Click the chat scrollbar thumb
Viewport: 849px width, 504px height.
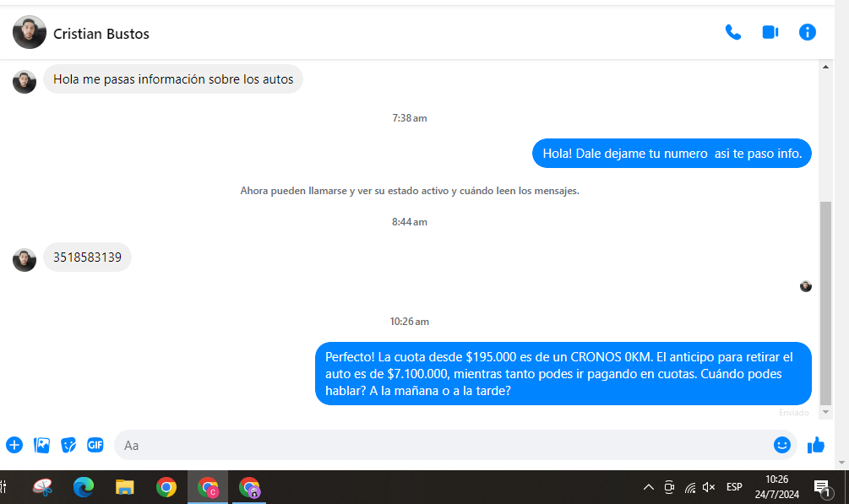tap(825, 303)
